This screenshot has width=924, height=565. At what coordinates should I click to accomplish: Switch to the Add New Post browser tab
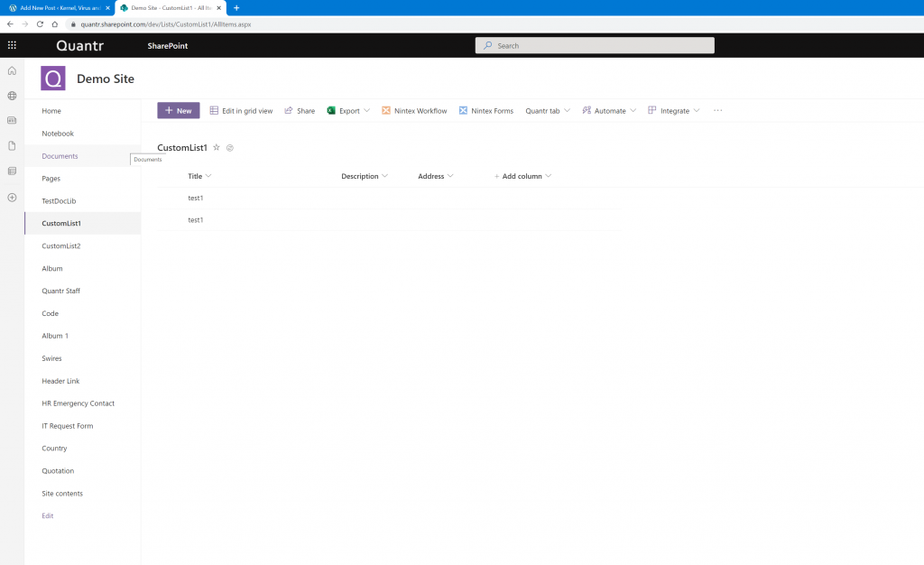[x=60, y=7]
